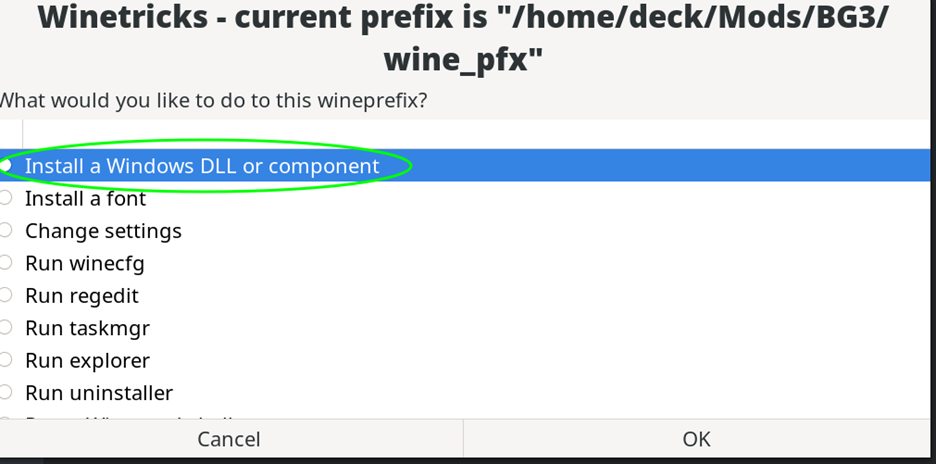Screen dimensions: 936x464
Task: Confirm the selection with the OK button
Action: 696,439
